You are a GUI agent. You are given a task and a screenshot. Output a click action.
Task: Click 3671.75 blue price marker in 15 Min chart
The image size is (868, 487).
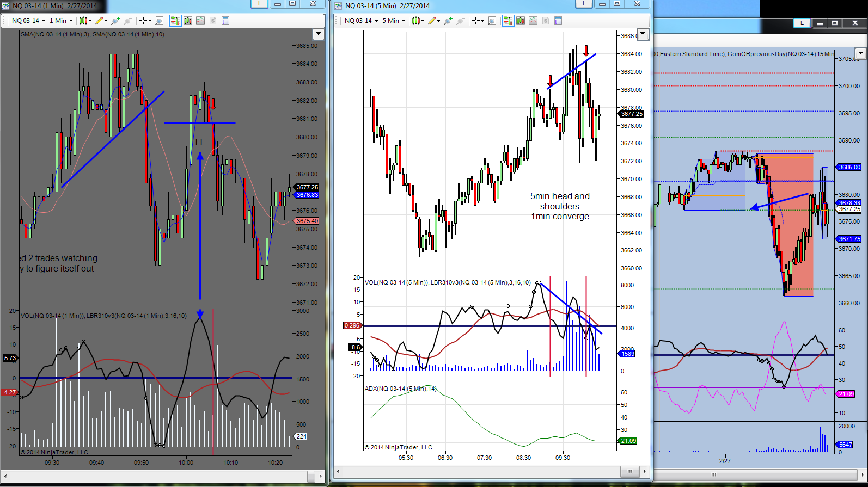(849, 239)
